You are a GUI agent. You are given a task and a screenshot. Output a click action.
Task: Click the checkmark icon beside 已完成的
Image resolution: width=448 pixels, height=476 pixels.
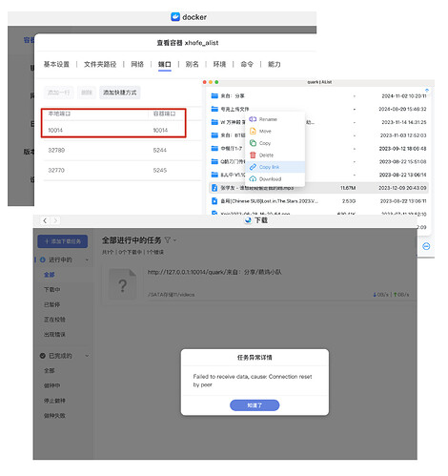click(43, 356)
